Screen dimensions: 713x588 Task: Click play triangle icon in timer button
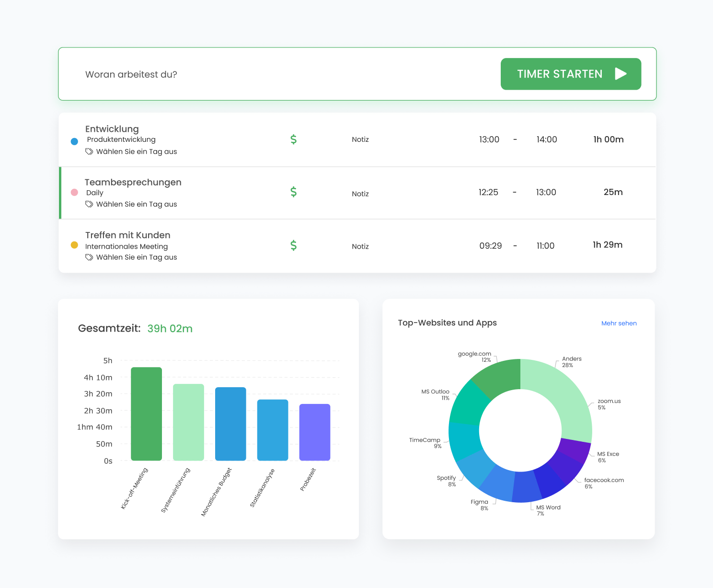pos(621,74)
